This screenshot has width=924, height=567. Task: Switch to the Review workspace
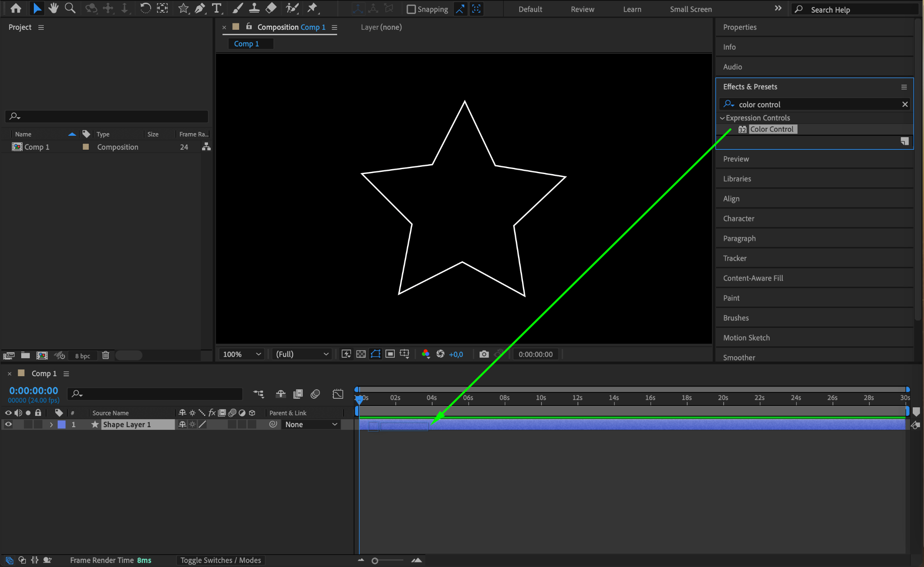582,9
